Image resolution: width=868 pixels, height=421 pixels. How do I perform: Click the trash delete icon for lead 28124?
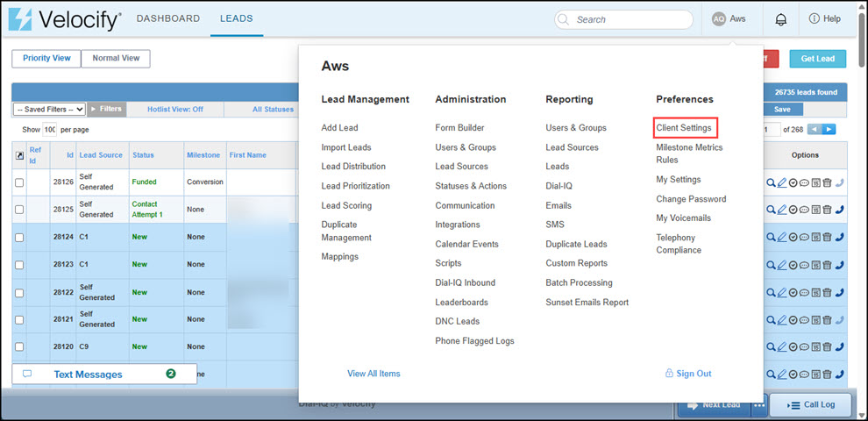pos(827,237)
